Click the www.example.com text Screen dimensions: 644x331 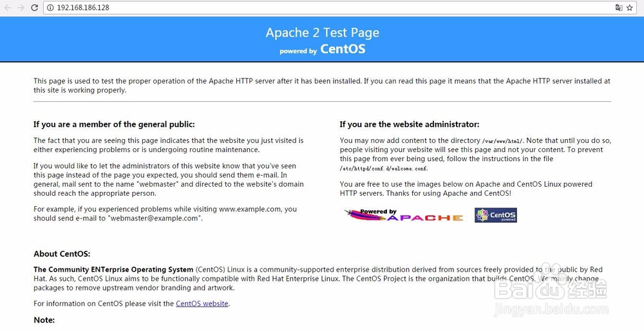coord(250,209)
